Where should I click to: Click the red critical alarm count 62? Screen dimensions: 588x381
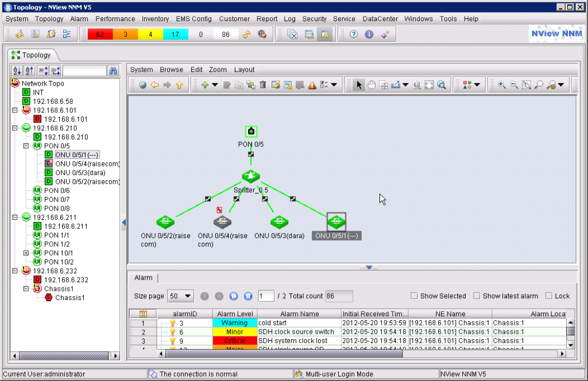[x=100, y=34]
